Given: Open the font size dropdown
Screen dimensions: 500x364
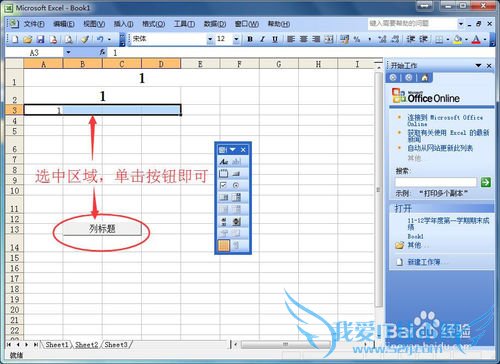Looking at the screenshot, I should pyautogui.click(x=236, y=39).
